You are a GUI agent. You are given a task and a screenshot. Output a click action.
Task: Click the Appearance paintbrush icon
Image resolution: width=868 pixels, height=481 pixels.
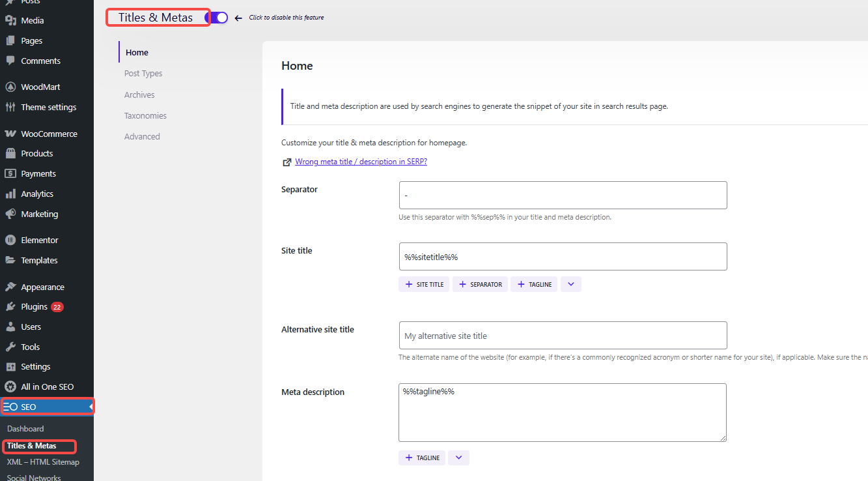[10, 287]
